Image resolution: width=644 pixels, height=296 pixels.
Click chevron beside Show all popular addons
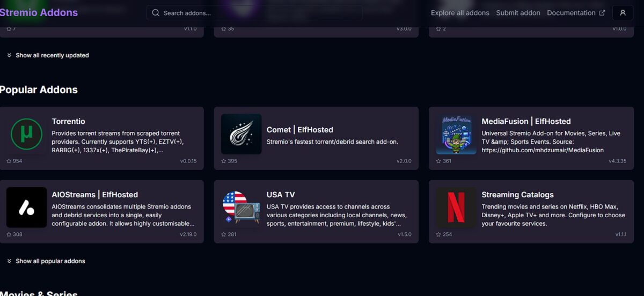coord(9,261)
